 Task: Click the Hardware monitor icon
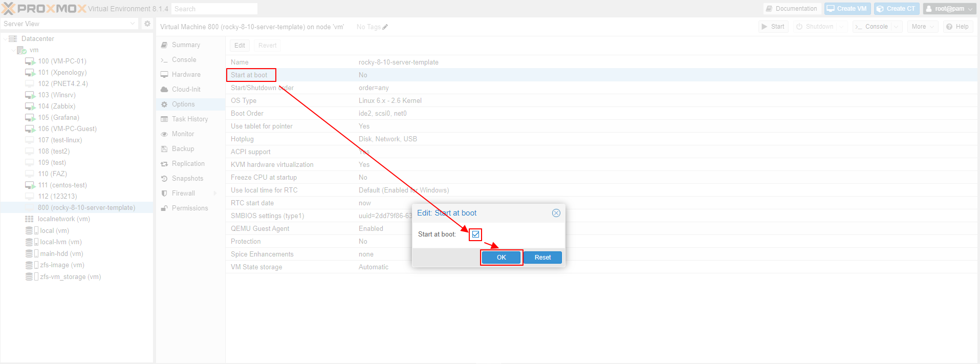pos(164,75)
